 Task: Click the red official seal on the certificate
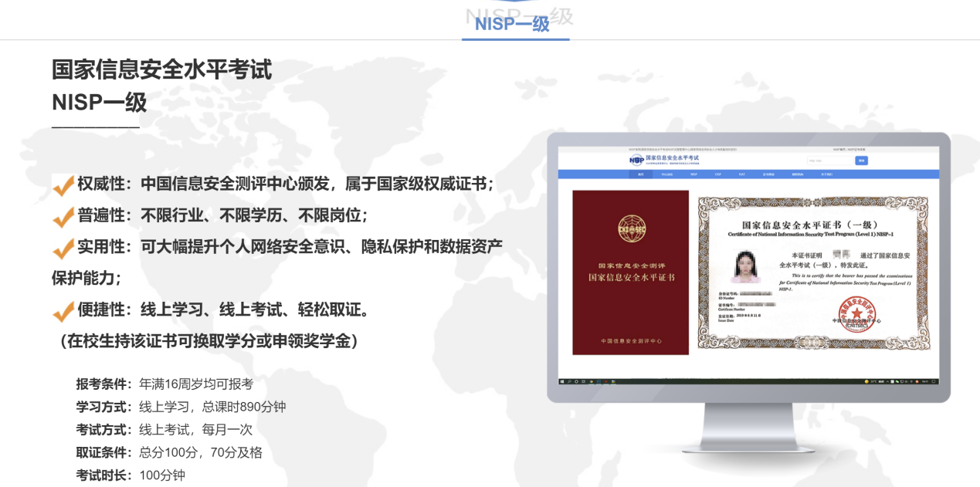point(857,315)
